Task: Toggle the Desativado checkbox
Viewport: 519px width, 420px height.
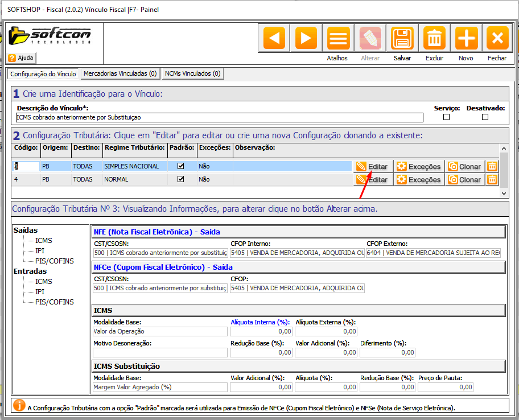Action: click(x=485, y=117)
